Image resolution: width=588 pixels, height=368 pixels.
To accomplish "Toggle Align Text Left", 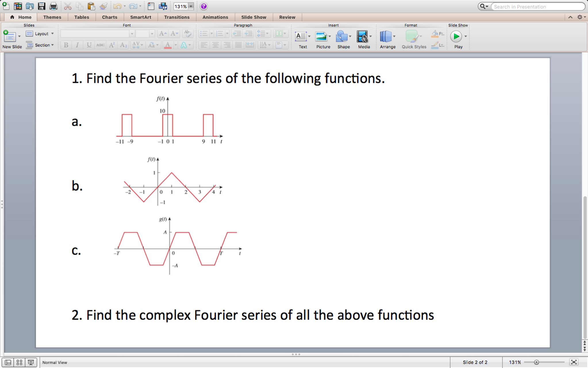I will pyautogui.click(x=204, y=45).
